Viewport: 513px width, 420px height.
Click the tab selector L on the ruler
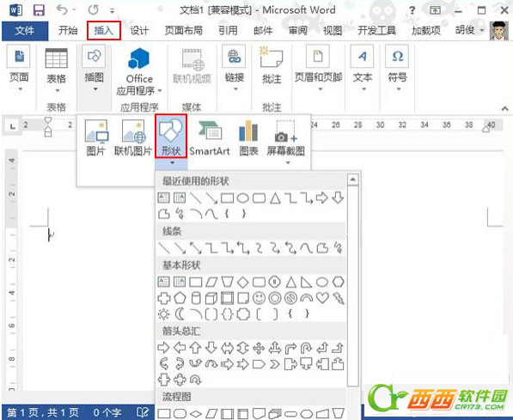click(12, 125)
